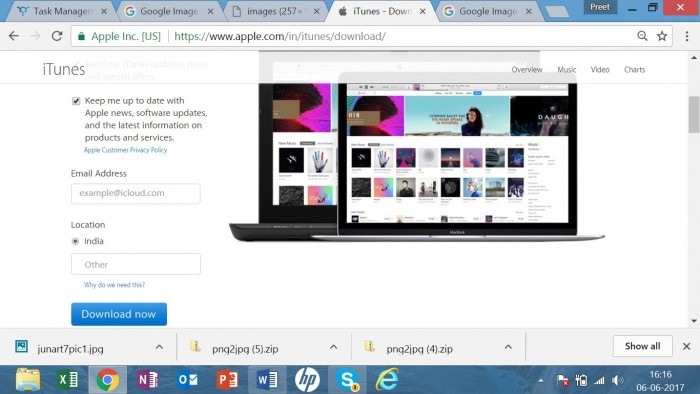Close the Task Manager tab
Viewport: 700px width, 394px height.
tap(104, 12)
